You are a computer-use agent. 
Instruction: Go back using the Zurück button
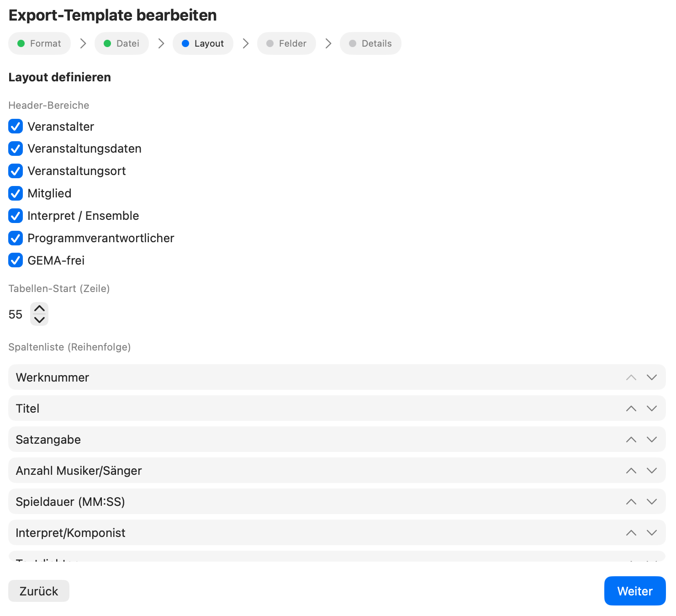pyautogui.click(x=38, y=591)
